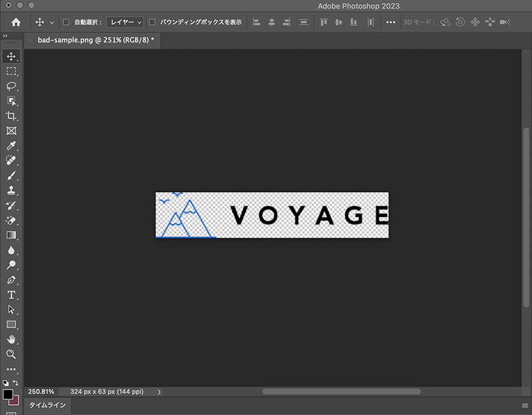Swap foreground and background colors
The image size is (532, 415).
tap(15, 383)
